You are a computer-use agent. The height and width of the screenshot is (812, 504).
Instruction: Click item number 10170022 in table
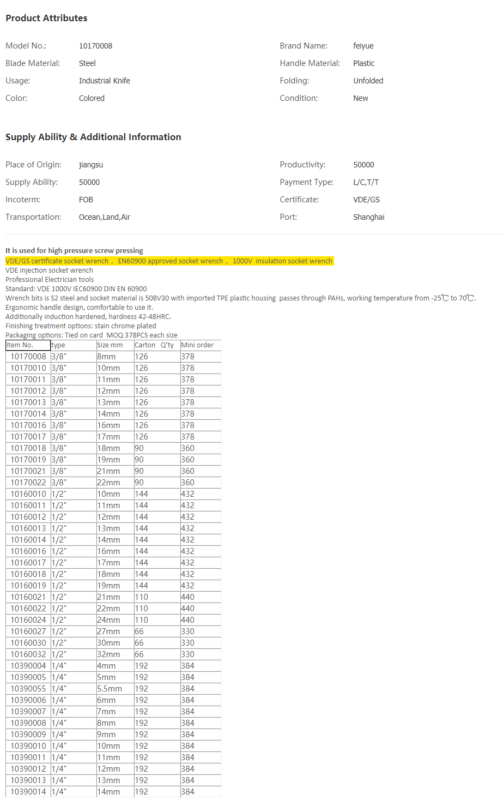pos(28,483)
